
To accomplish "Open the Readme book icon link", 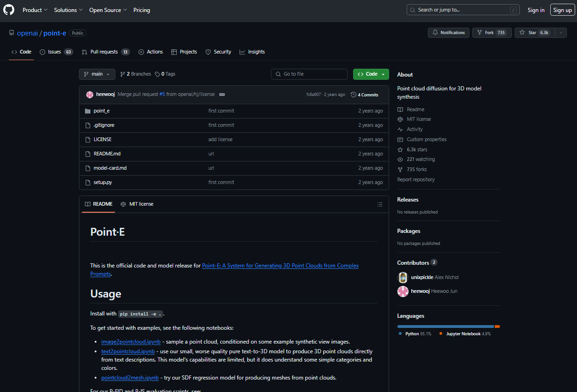I will 400,109.
